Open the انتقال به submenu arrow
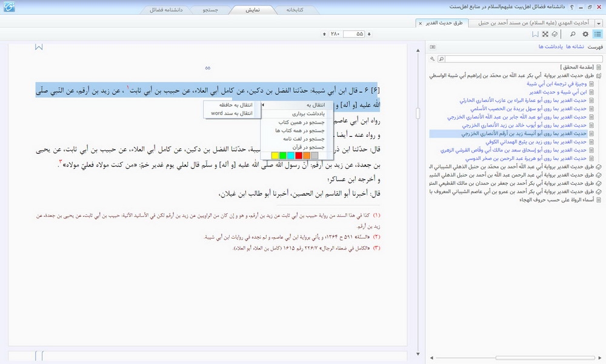 tap(263, 105)
